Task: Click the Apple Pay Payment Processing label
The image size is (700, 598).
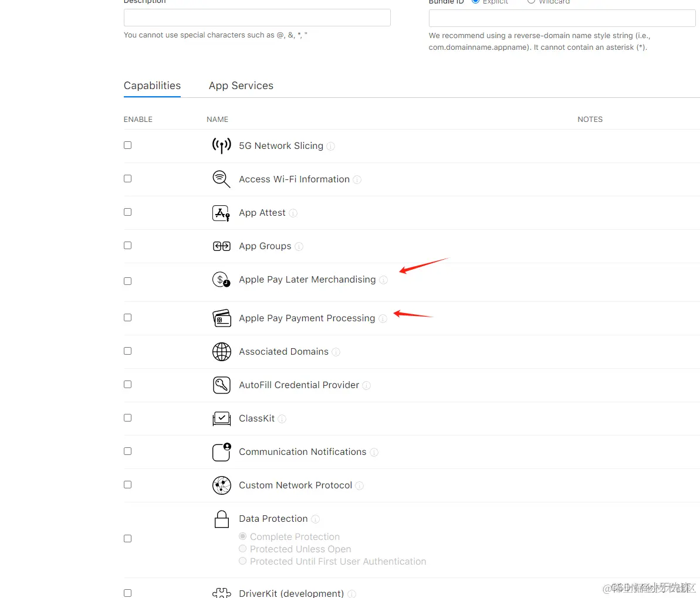Action: tap(307, 318)
